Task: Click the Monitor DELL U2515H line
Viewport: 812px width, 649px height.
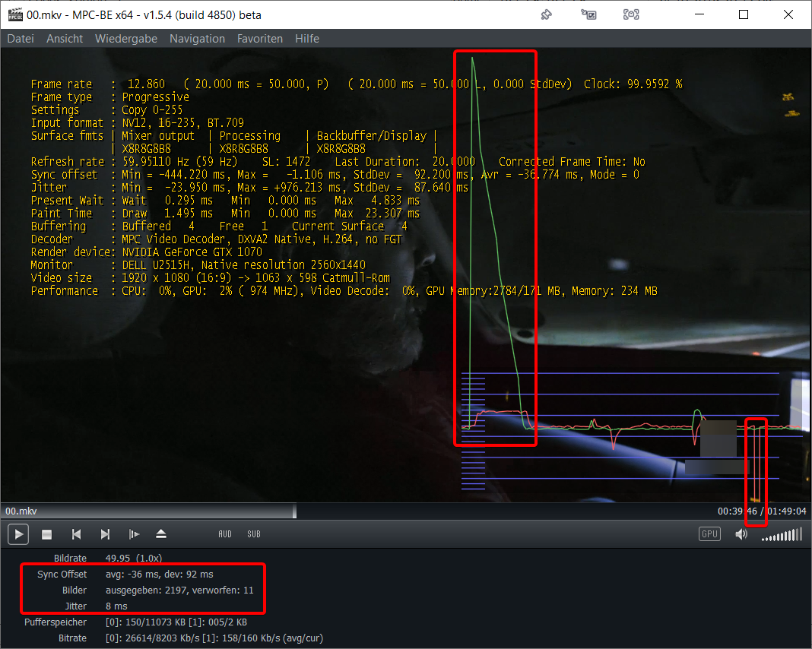Action: click(x=198, y=265)
